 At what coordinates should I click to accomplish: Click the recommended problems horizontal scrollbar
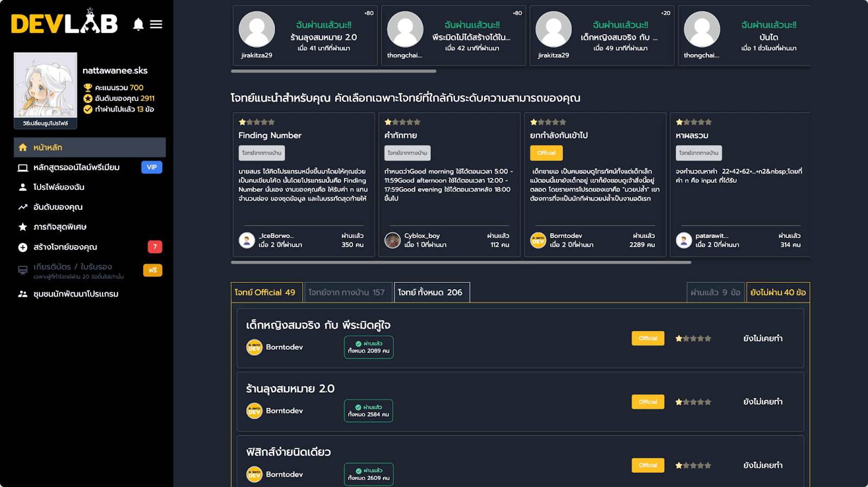pyautogui.click(x=461, y=262)
